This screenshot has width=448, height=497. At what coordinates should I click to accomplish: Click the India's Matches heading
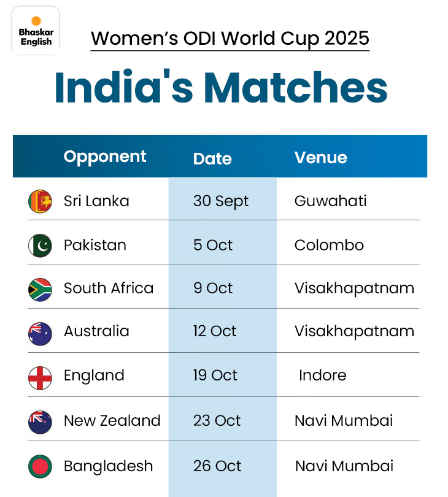[221, 88]
